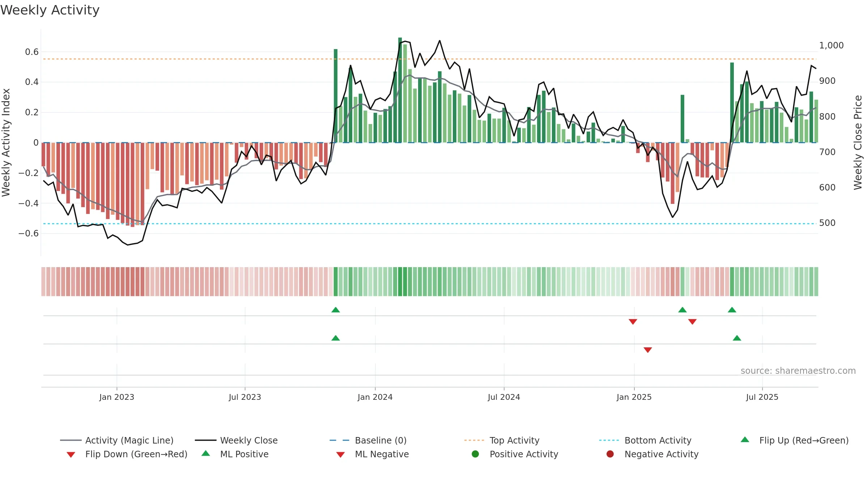
Task: Click the Jul 2023 x-axis label
Action: [245, 397]
